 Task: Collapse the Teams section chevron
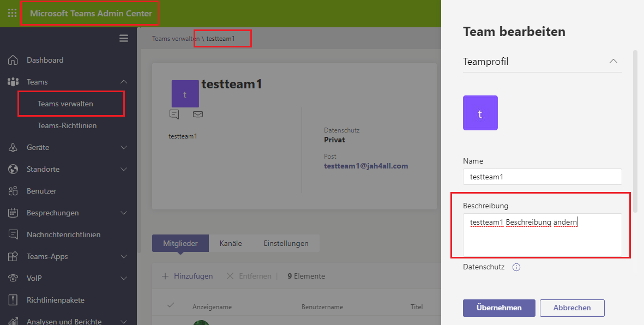pyautogui.click(x=124, y=82)
